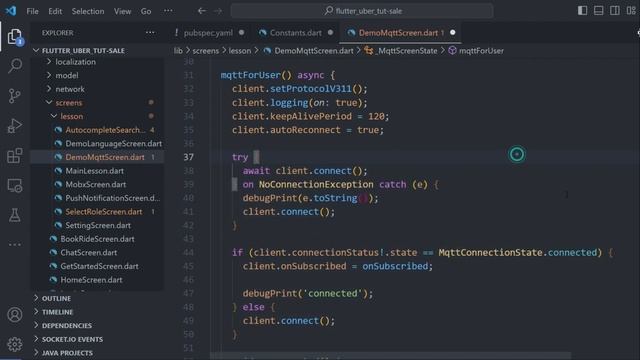Click the editor horizontal scrollbar
The image size is (640, 360).
[x=391, y=356]
